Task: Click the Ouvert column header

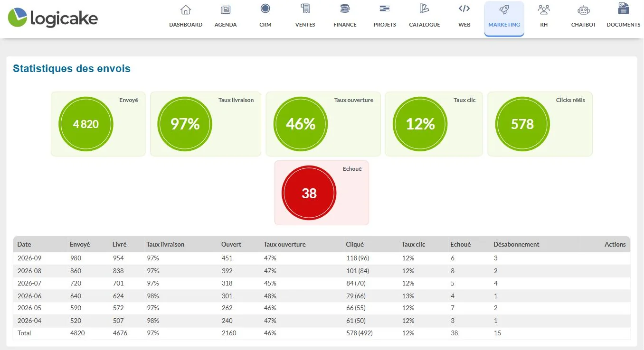Action: coord(231,245)
